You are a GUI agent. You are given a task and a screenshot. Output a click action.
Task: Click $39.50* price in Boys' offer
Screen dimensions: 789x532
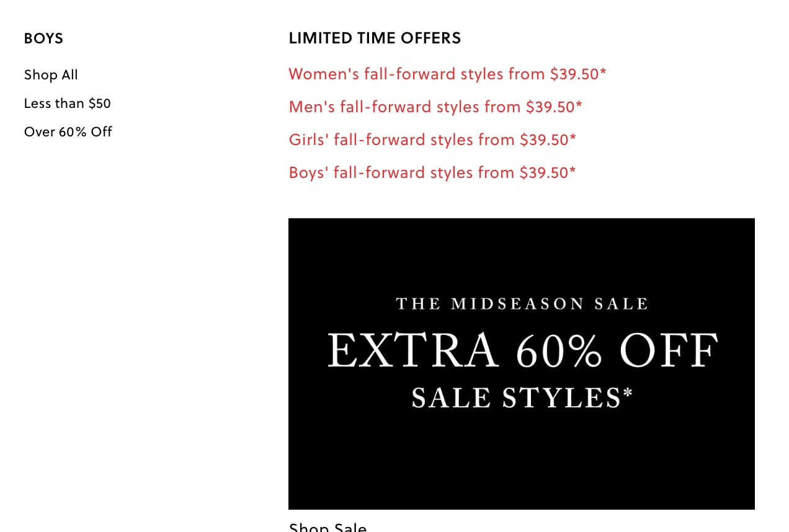pos(547,173)
